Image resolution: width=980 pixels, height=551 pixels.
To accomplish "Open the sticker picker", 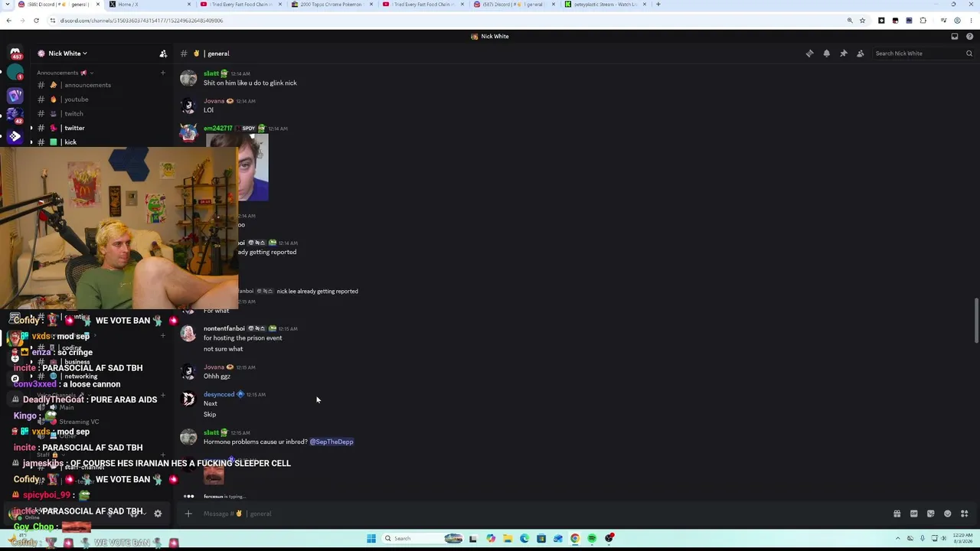I will coord(930,514).
